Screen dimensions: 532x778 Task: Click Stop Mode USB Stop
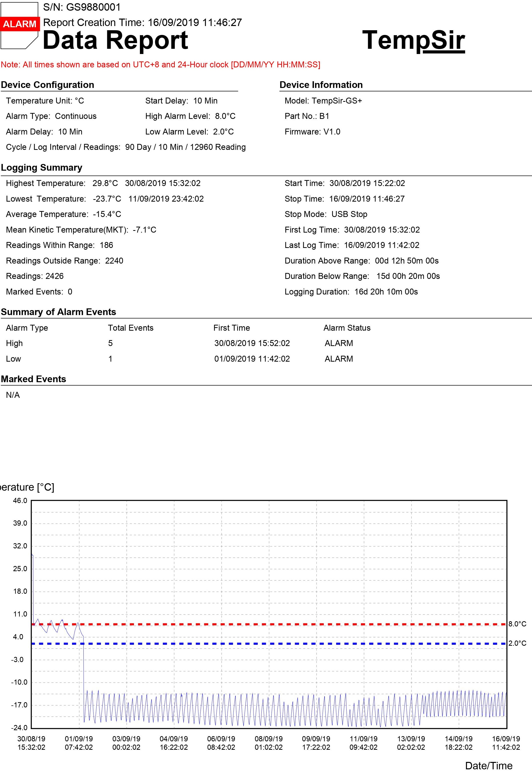click(326, 214)
